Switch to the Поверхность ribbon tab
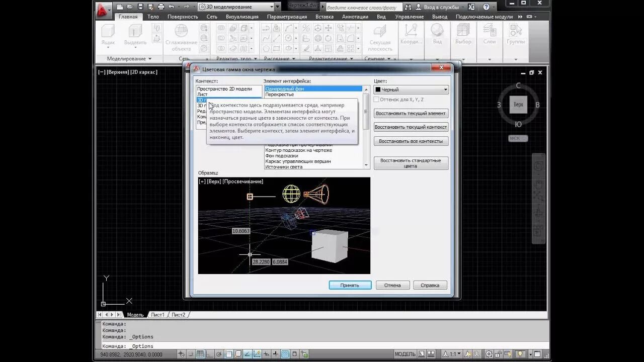644x362 pixels. point(183,17)
